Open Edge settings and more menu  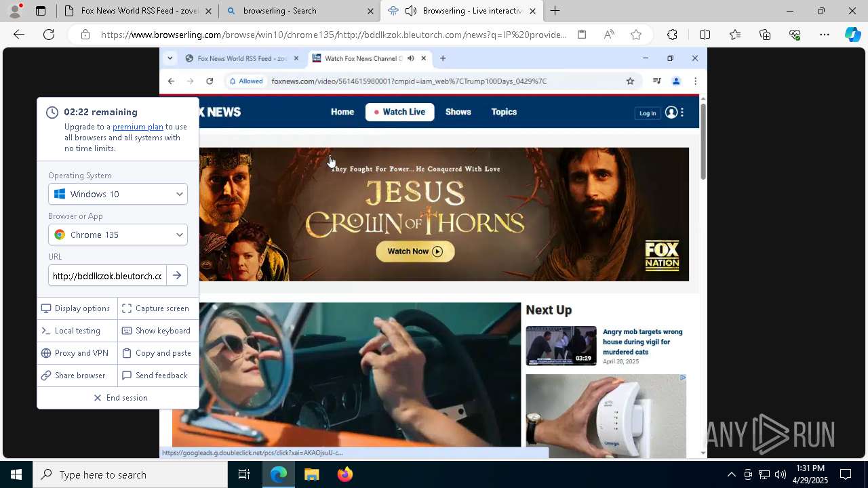click(825, 35)
